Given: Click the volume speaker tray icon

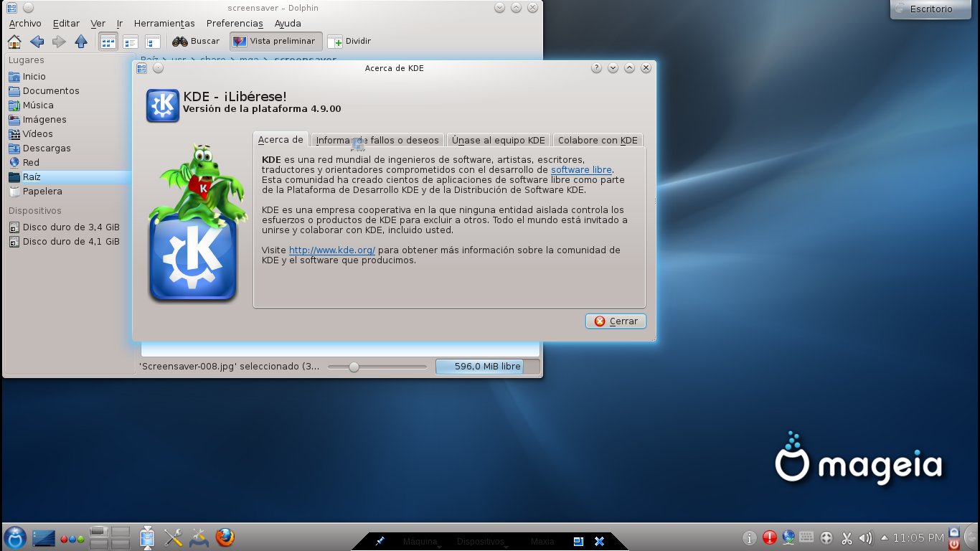Looking at the screenshot, I should tap(865, 537).
